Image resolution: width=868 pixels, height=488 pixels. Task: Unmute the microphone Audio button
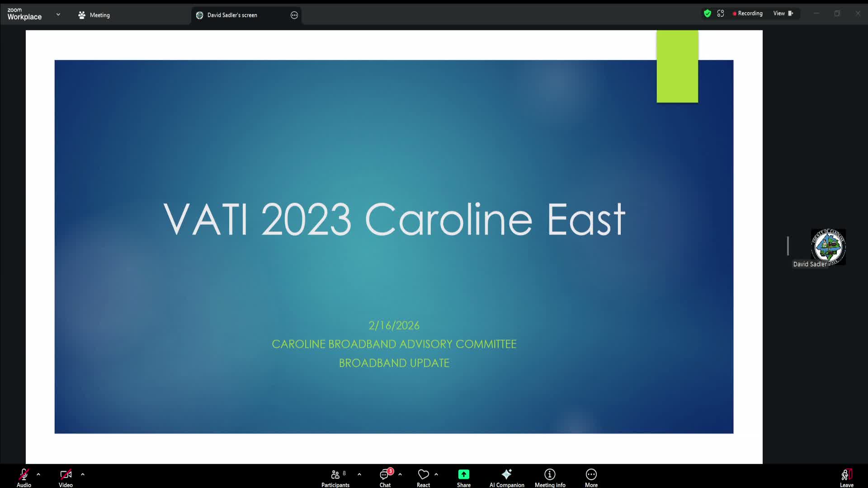click(24, 477)
